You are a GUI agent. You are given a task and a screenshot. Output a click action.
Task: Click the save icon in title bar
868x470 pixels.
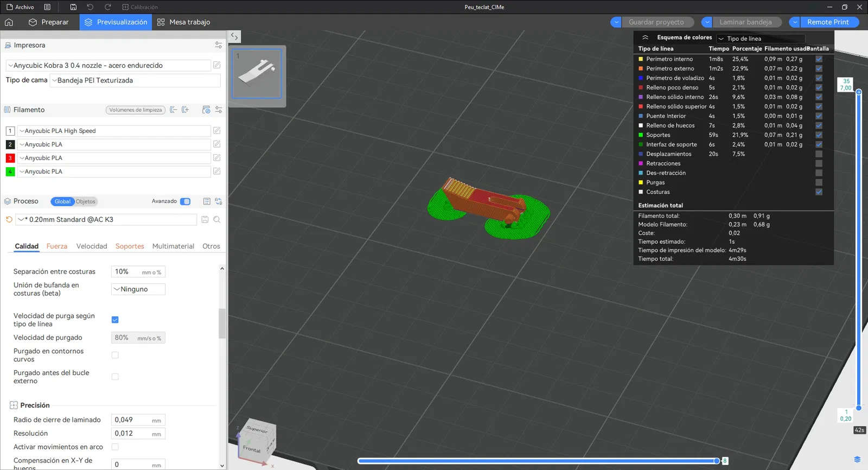73,7
